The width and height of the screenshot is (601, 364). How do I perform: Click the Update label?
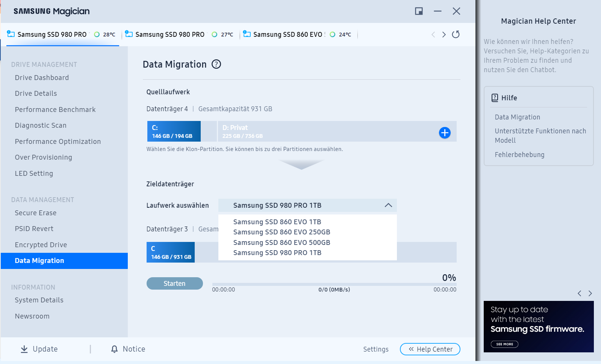(45, 349)
